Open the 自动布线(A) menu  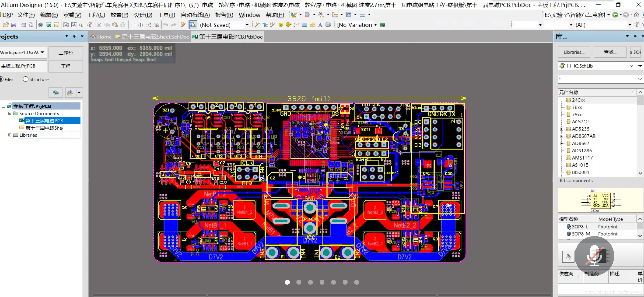click(195, 15)
